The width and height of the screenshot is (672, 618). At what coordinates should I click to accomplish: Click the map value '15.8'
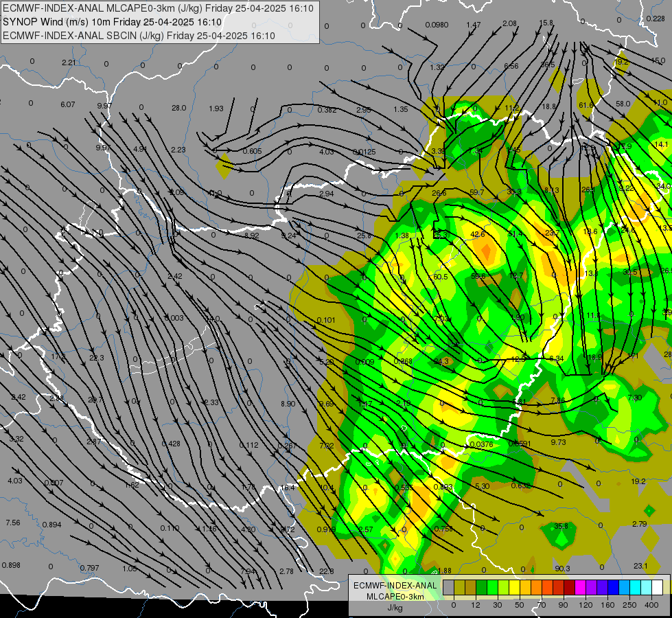point(546,23)
